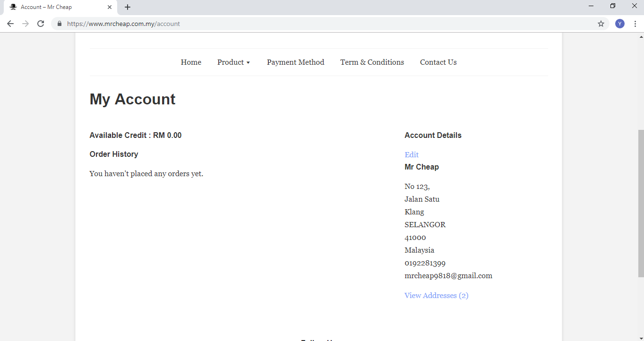The width and height of the screenshot is (644, 341).
Task: Click "You haven't placed any orders yet." text
Action: click(146, 174)
